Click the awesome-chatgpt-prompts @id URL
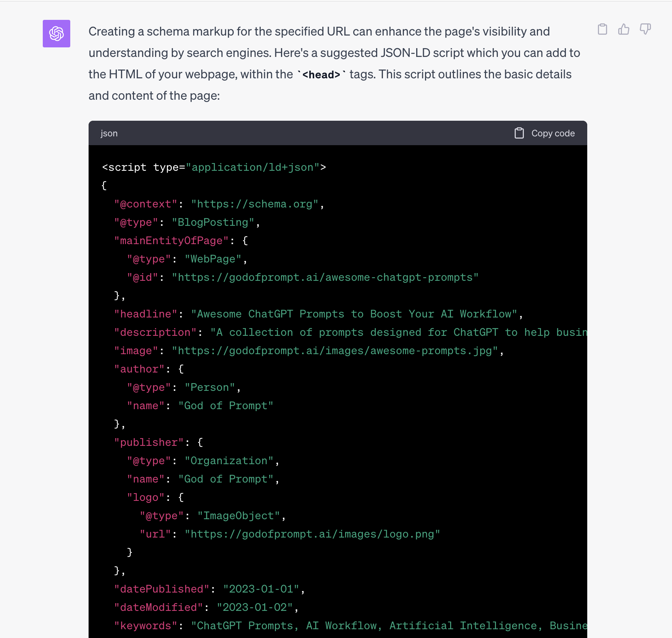 325,277
